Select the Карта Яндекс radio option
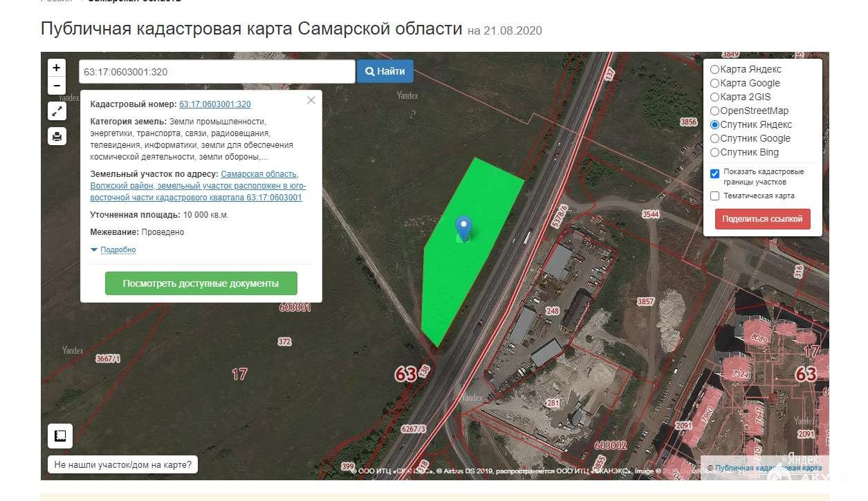This screenshot has width=868, height=501. (x=715, y=69)
